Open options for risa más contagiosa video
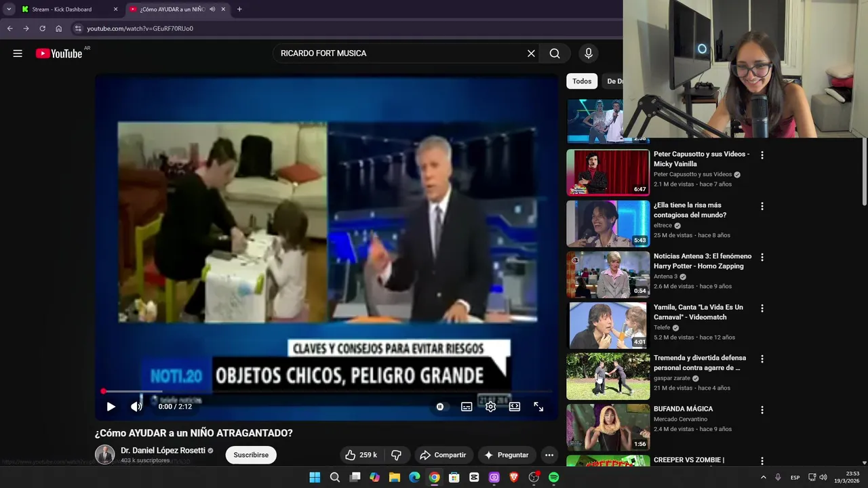 762,206
